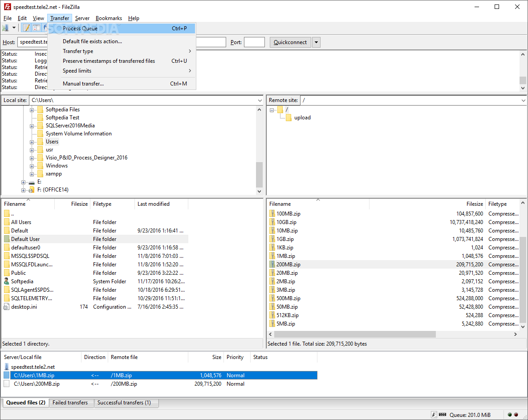Open the Site Manager dropdown arrow
Viewport: 528px width, 420px height.
(x=14, y=28)
